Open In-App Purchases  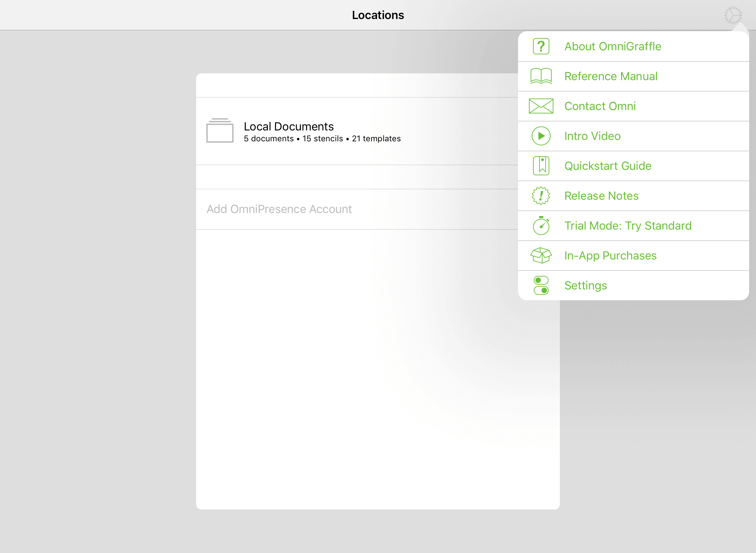610,255
